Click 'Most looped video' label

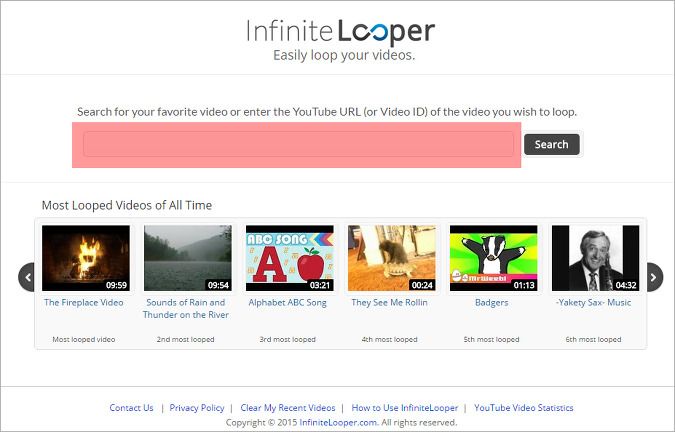coord(84,339)
